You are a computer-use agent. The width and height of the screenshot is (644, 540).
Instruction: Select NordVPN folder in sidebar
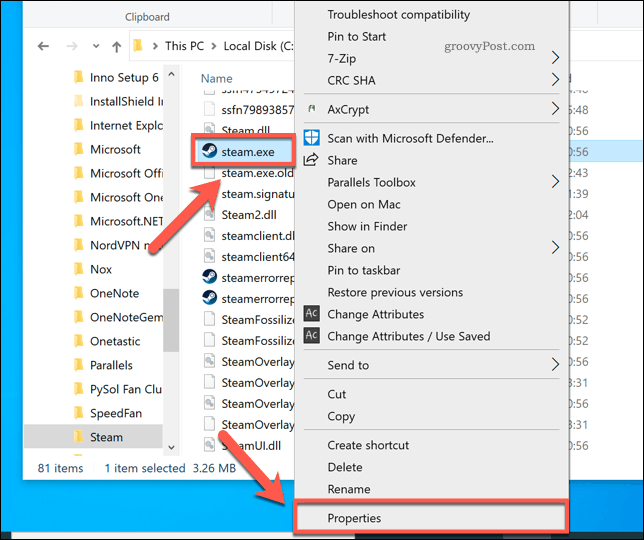tap(126, 245)
